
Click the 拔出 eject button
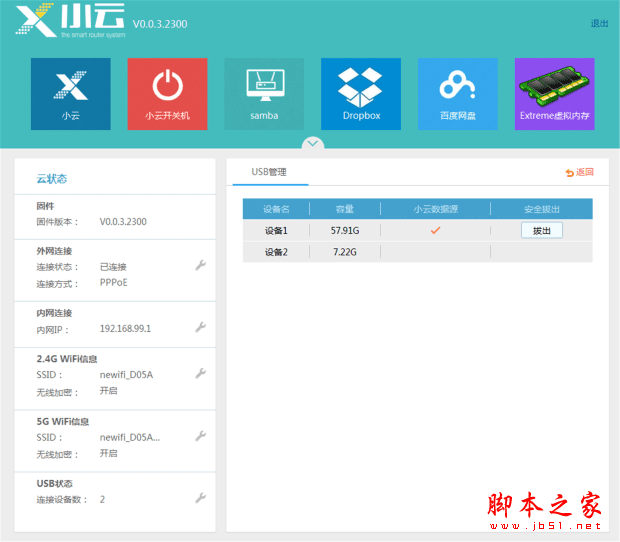pos(542,230)
